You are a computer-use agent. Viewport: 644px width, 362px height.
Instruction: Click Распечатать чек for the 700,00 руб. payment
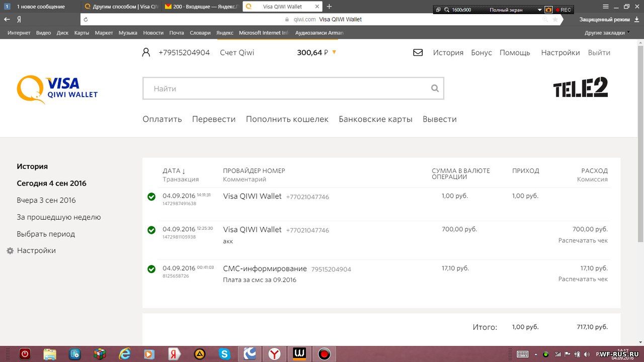pyautogui.click(x=583, y=240)
